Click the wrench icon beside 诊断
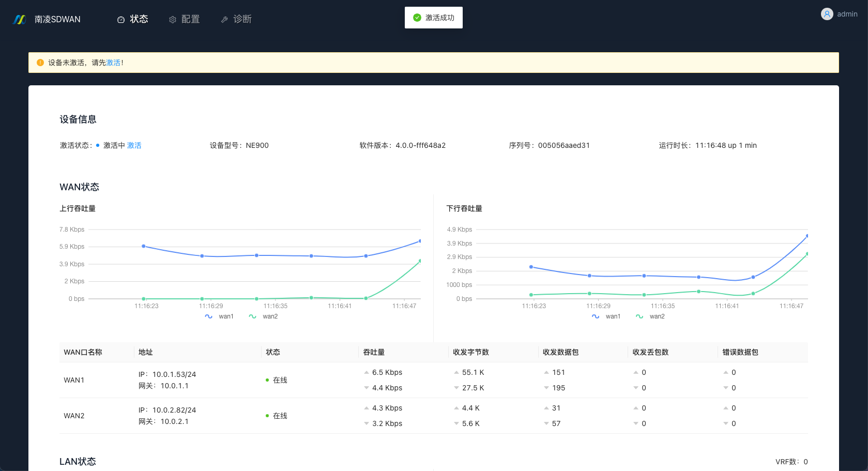Image resolution: width=868 pixels, height=471 pixels. point(224,20)
